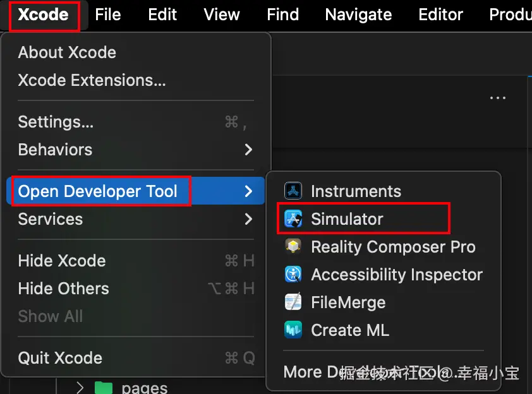
Task: Click the FileMerge app icon
Action: click(x=294, y=302)
